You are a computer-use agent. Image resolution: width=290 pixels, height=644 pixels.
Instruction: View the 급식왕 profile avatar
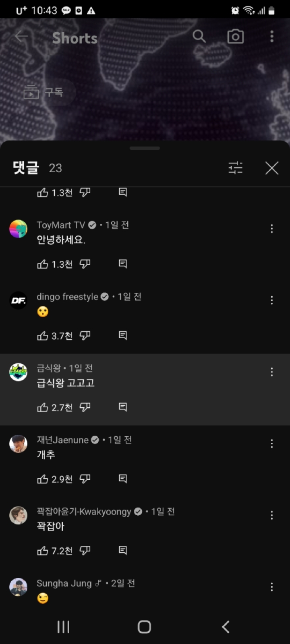point(18,372)
